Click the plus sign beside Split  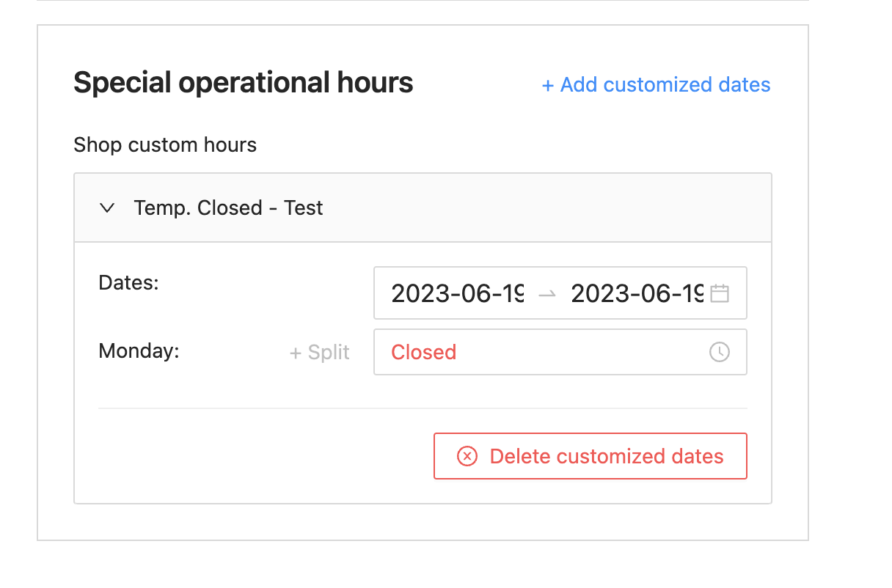coord(296,353)
